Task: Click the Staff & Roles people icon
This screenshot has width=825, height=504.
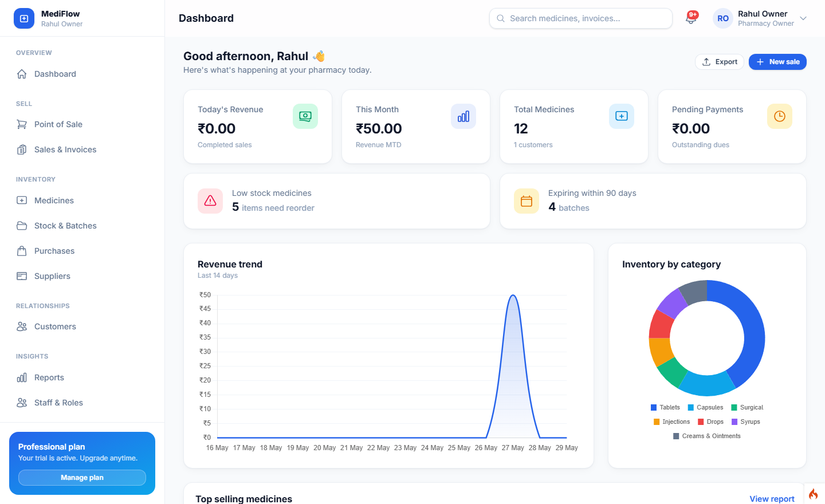Action: tap(22, 403)
